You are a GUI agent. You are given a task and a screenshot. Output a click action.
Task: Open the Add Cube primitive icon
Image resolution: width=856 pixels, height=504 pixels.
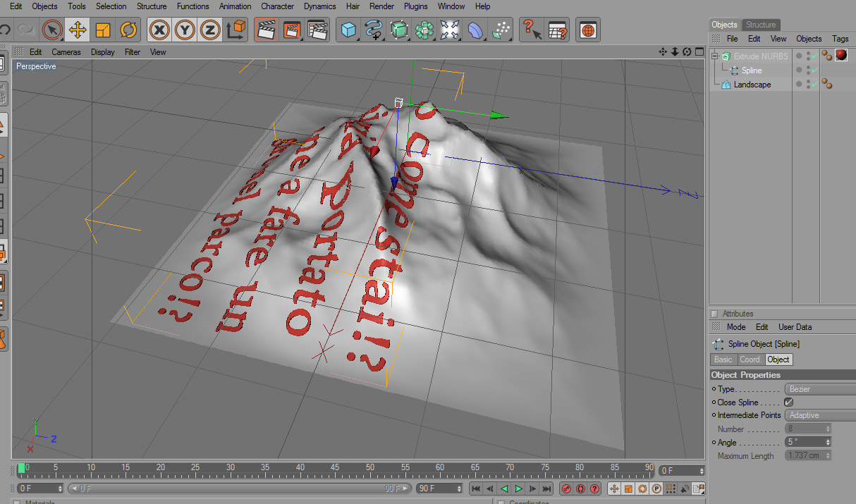coord(348,30)
